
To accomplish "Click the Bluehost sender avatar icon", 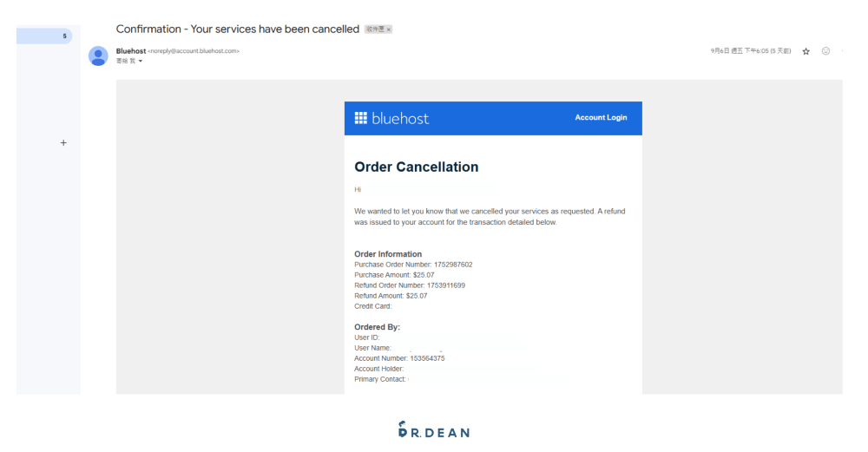I will tap(98, 56).
